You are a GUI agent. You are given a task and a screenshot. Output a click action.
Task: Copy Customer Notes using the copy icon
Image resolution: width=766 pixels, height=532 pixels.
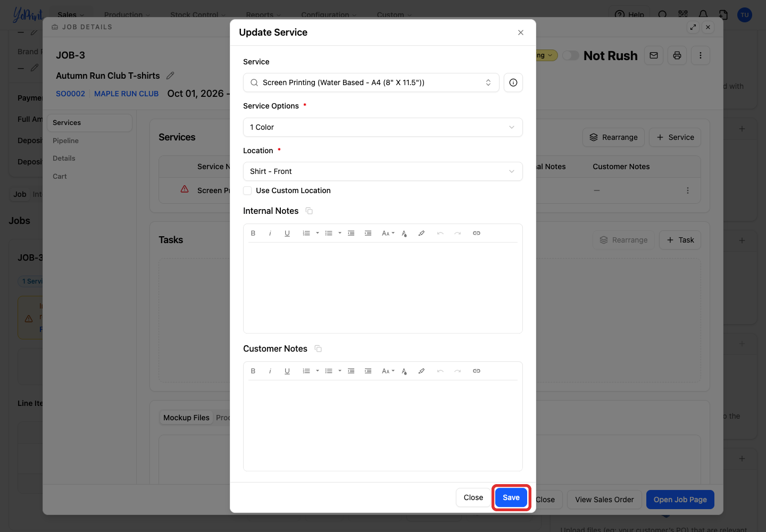pyautogui.click(x=318, y=349)
